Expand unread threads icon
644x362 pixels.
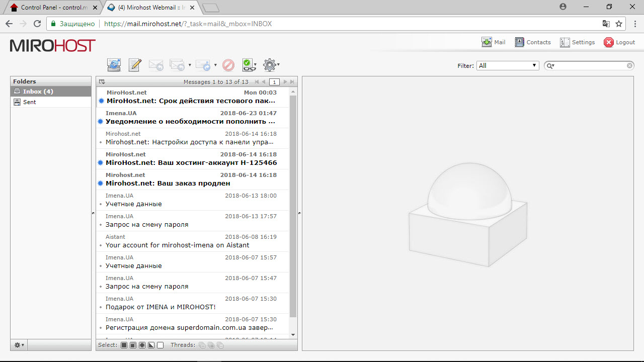coord(211,345)
